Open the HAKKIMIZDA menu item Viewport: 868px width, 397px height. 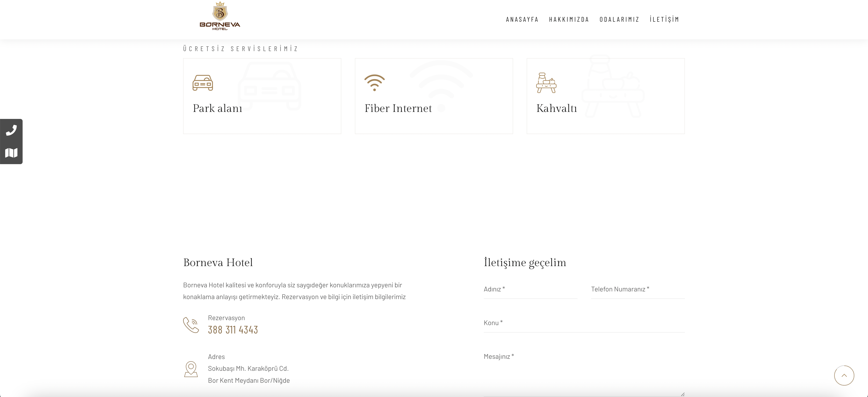pos(569,19)
